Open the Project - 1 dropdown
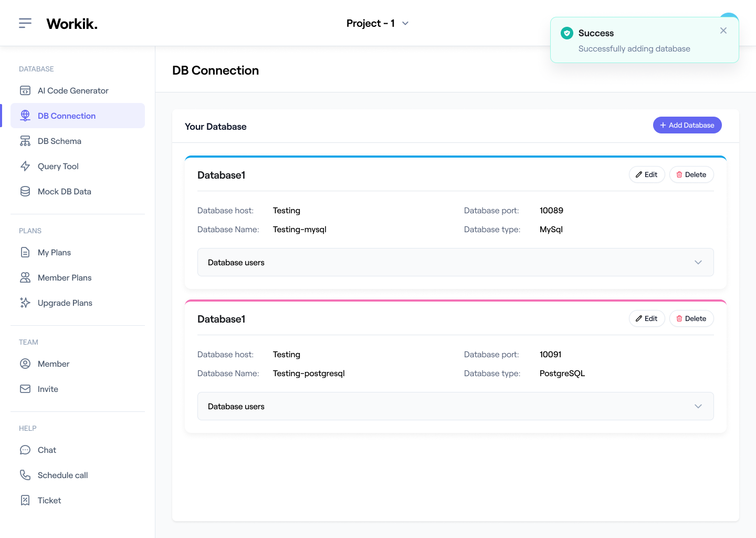This screenshot has height=538, width=756. [377, 23]
